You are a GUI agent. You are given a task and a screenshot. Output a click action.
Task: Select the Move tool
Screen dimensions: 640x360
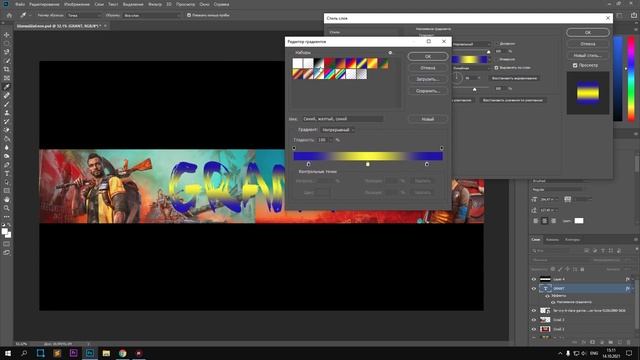(7, 35)
